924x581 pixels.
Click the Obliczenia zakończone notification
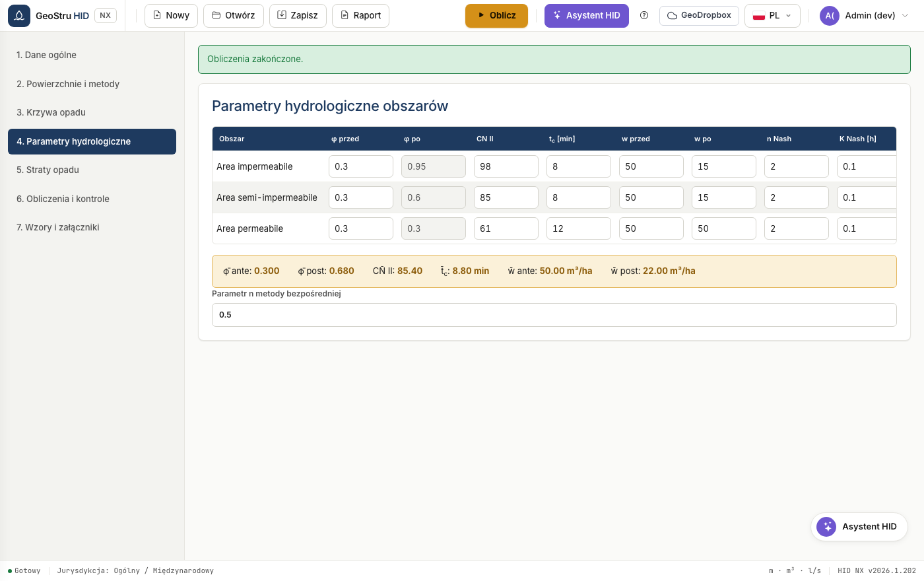(x=554, y=59)
